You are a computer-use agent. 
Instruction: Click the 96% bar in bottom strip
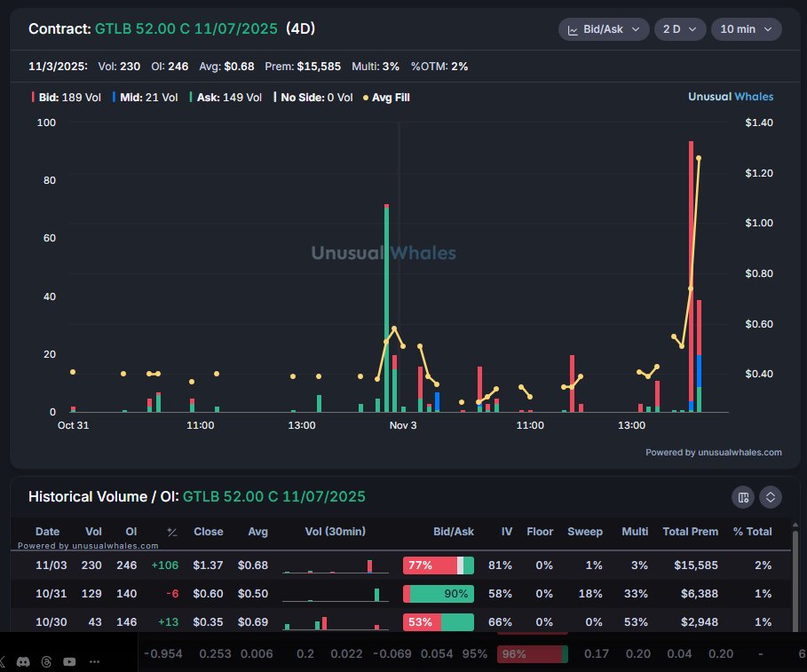tap(533, 654)
